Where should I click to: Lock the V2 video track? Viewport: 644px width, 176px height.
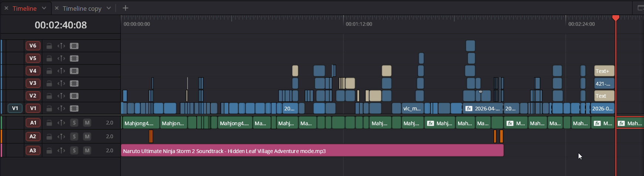pos(49,96)
